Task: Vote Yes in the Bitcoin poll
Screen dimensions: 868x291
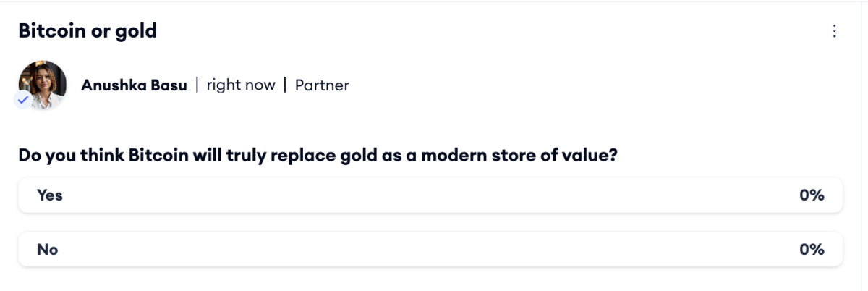Action: point(430,195)
